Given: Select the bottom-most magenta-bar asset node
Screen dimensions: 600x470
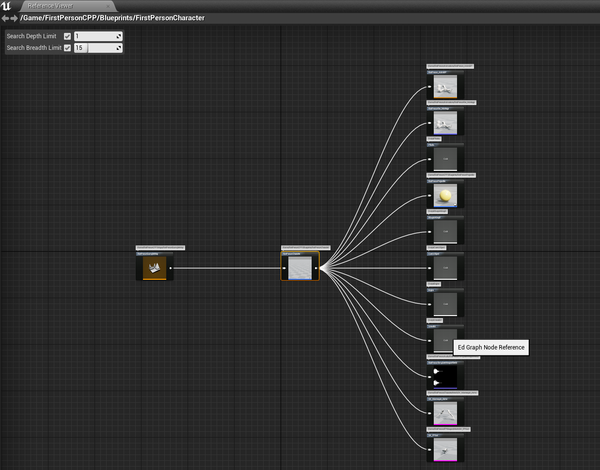Looking at the screenshot, I should pyautogui.click(x=444, y=449).
